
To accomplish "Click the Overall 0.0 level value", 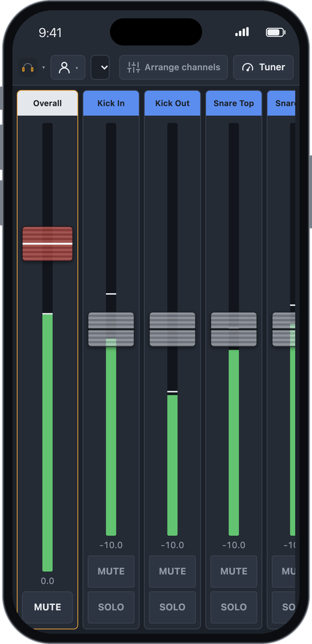I will [x=47, y=581].
